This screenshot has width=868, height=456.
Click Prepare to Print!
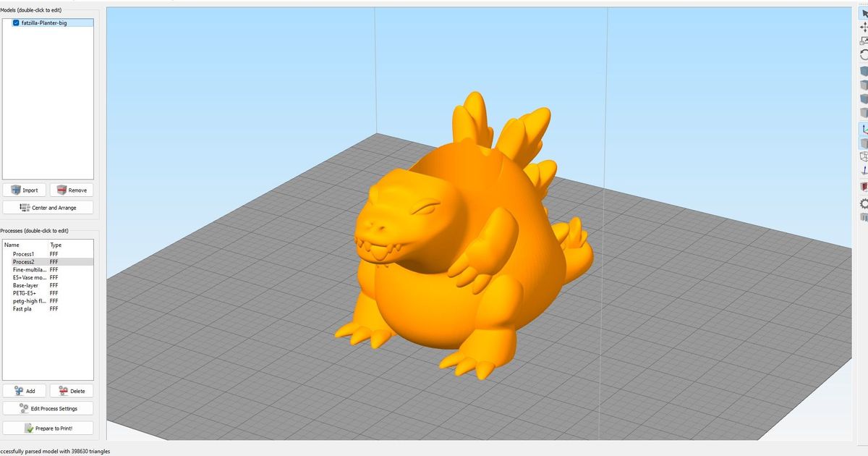[x=48, y=427]
